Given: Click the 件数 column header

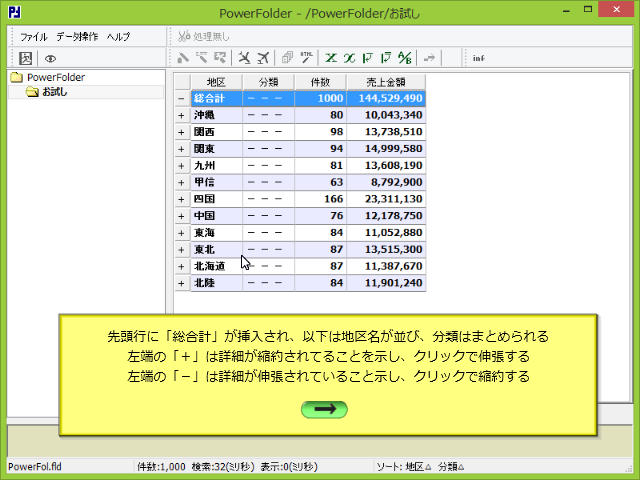Looking at the screenshot, I should click(x=320, y=82).
